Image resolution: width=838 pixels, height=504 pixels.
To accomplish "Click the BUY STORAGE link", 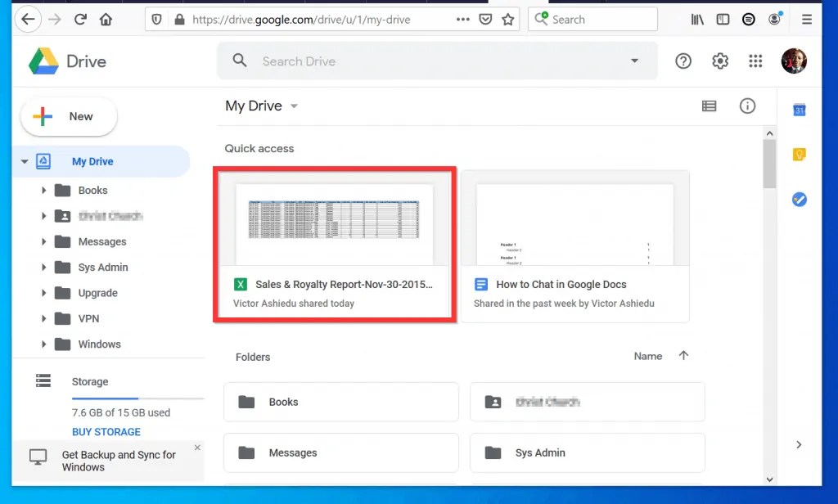I will click(106, 431).
